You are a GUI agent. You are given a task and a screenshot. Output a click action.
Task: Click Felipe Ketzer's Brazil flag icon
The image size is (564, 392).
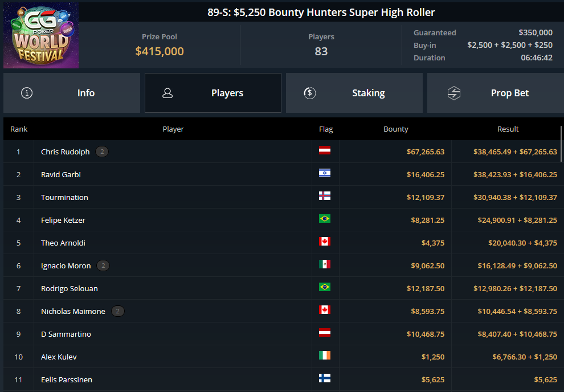(325, 219)
